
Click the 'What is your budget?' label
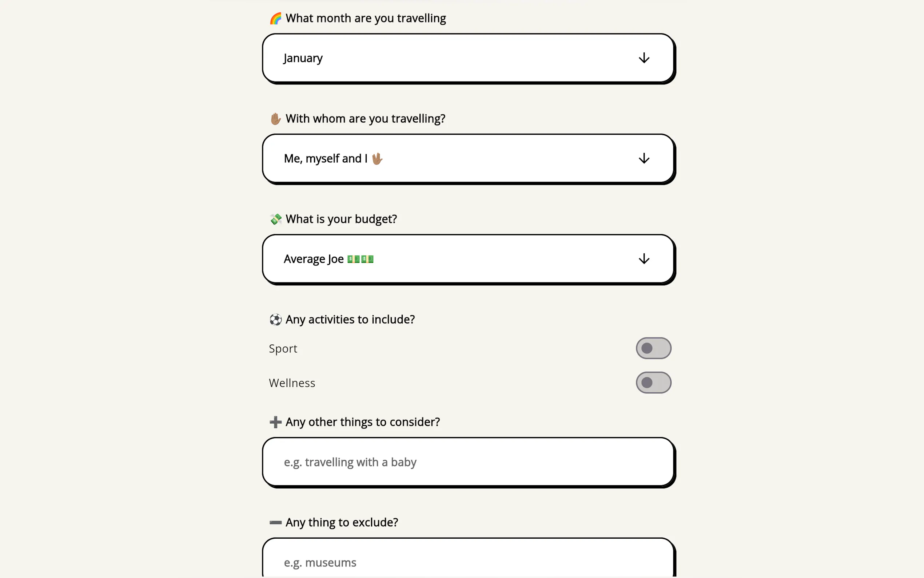pos(341,219)
